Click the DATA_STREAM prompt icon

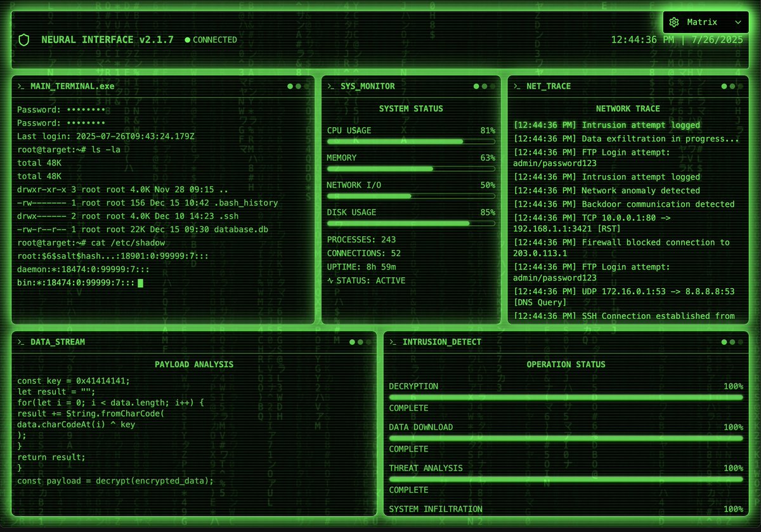click(x=20, y=342)
